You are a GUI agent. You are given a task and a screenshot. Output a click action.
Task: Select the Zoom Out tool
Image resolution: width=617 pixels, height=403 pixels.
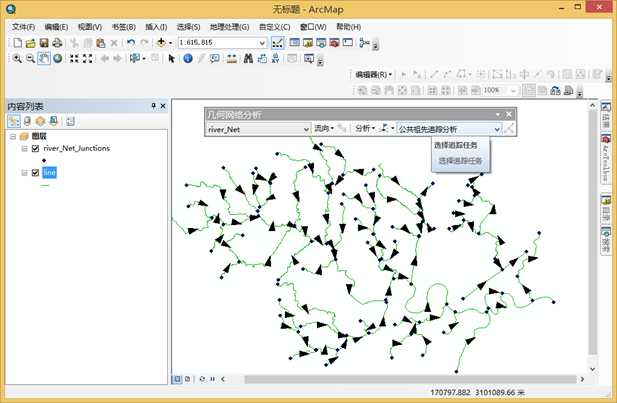[31, 59]
